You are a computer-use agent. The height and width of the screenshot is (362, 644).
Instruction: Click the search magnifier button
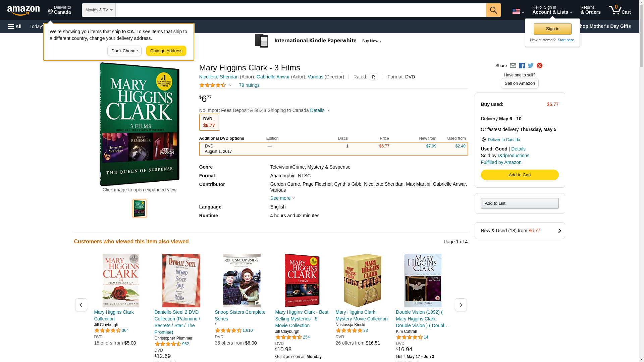493,10
